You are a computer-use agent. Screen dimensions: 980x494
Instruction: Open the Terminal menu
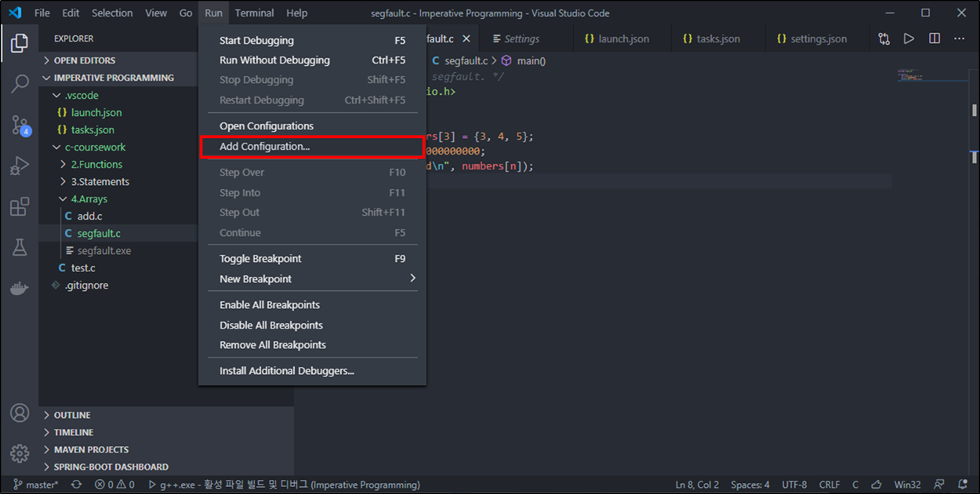pos(255,13)
